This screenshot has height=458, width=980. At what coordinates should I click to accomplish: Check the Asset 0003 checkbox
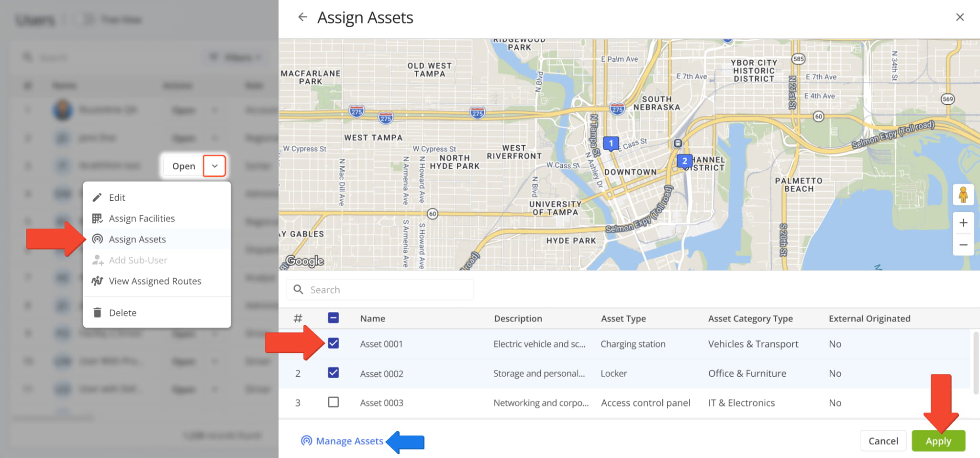(334, 402)
